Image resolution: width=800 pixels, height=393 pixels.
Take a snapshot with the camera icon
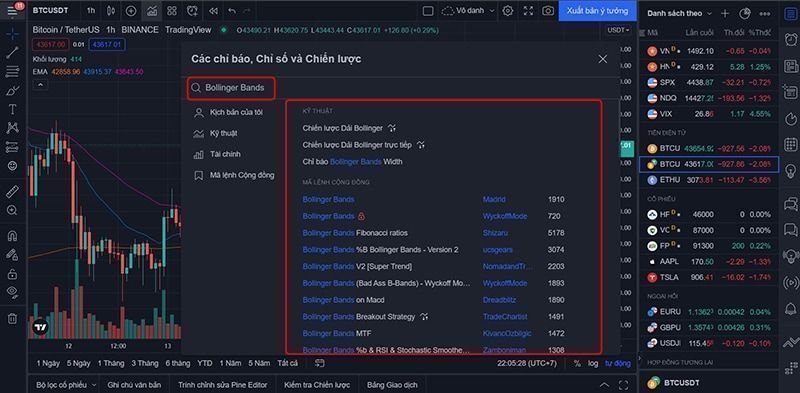click(548, 11)
